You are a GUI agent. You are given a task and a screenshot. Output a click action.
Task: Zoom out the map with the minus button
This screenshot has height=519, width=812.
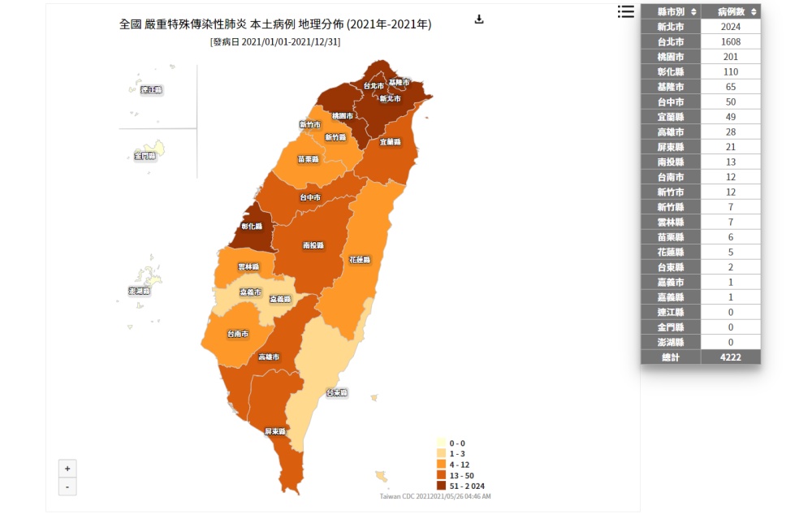(67, 487)
